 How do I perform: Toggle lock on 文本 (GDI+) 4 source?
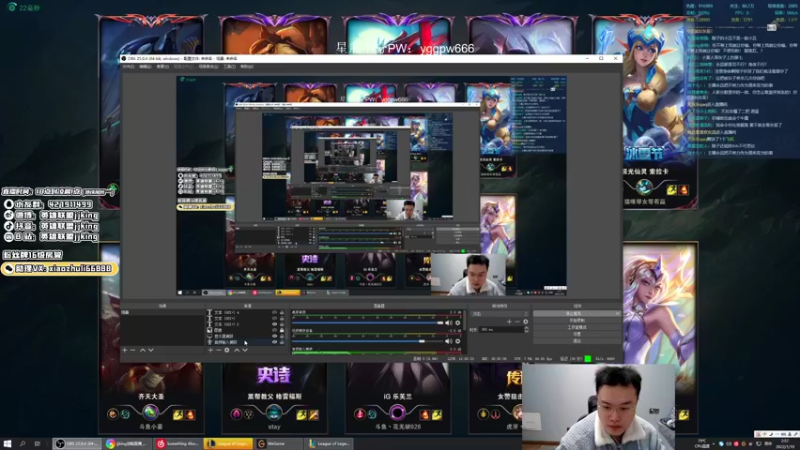click(282, 312)
